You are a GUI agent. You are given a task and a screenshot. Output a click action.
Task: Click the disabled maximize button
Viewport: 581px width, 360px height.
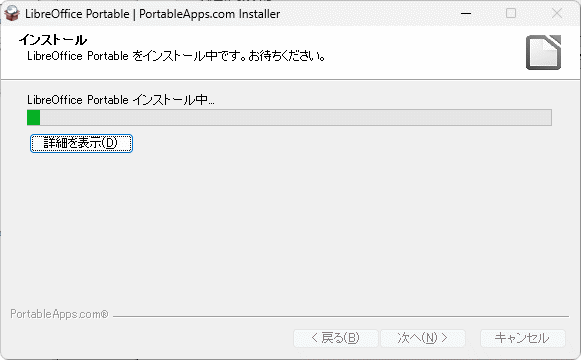511,14
